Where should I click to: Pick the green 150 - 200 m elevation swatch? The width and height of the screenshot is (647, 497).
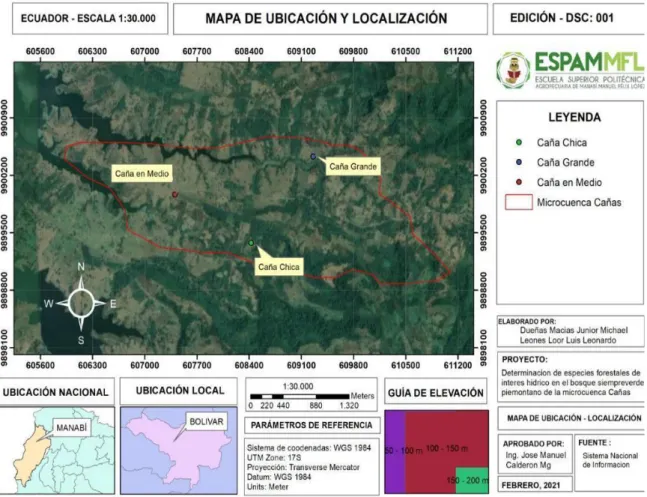(x=472, y=480)
